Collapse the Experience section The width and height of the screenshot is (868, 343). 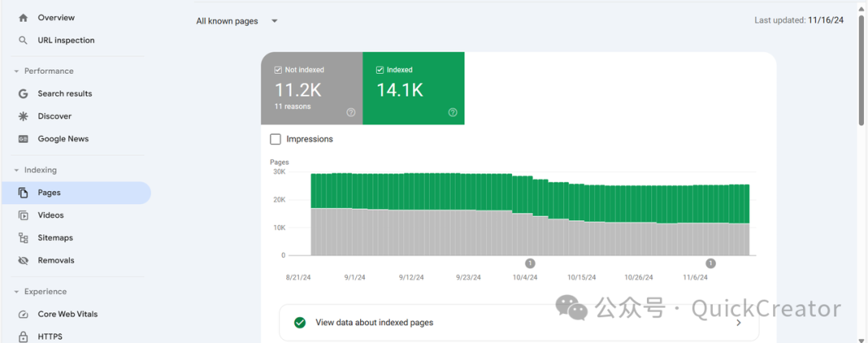tap(16, 292)
